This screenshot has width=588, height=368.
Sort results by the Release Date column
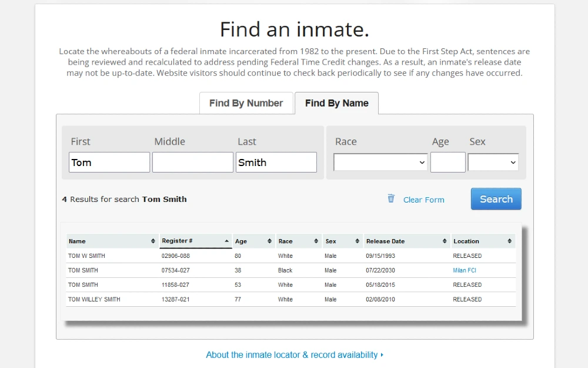pos(407,241)
